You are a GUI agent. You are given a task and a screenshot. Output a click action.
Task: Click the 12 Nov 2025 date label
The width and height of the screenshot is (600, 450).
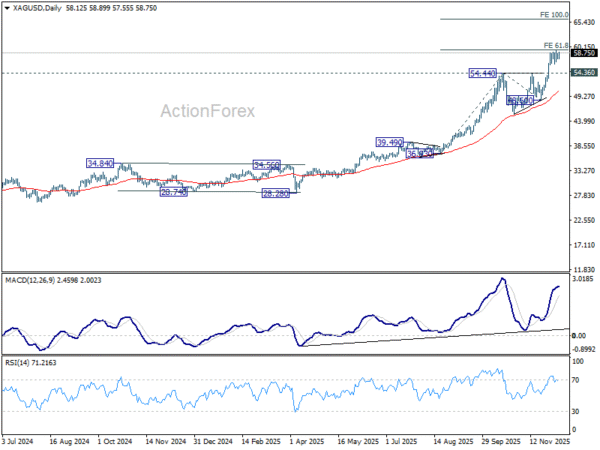tap(550, 441)
